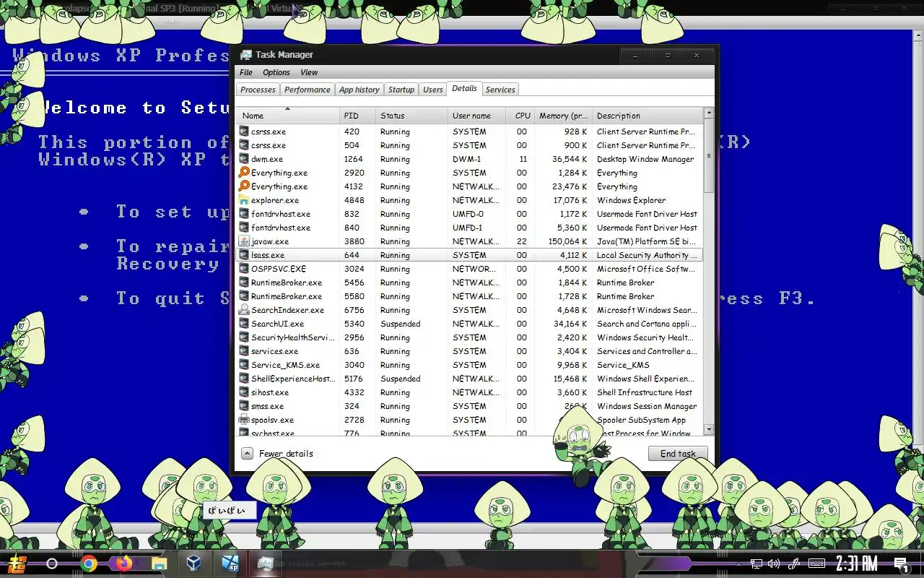Open volume control tray icon

774,564
